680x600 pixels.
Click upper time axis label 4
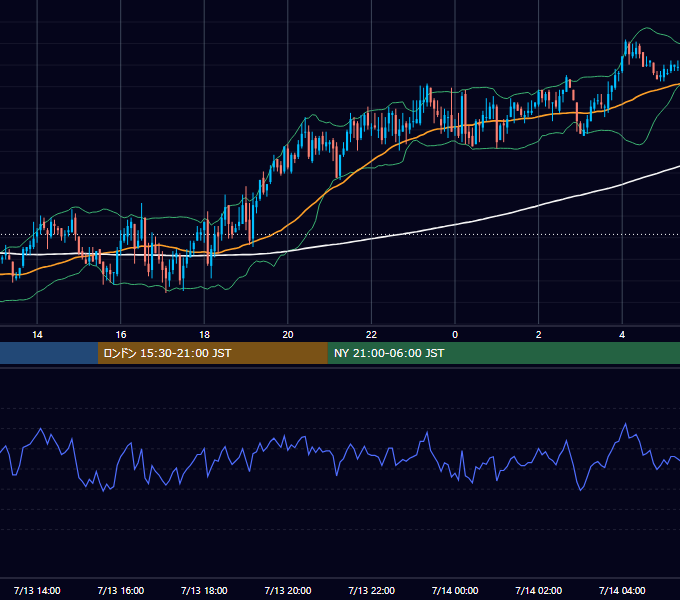pos(622,335)
